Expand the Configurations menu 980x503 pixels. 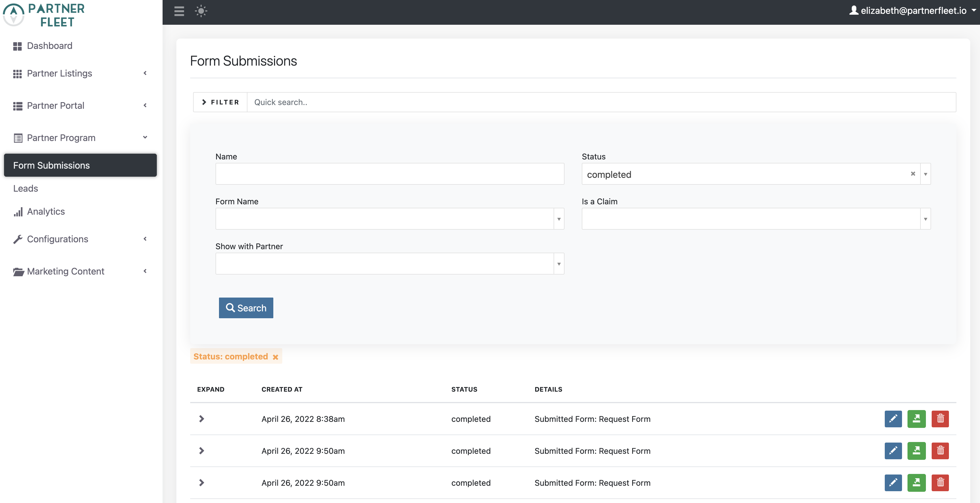pyautogui.click(x=80, y=239)
